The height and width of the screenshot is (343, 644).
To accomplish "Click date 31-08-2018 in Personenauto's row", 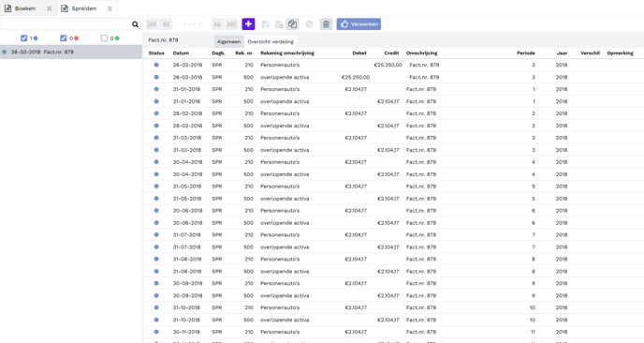I will pyautogui.click(x=187, y=259).
